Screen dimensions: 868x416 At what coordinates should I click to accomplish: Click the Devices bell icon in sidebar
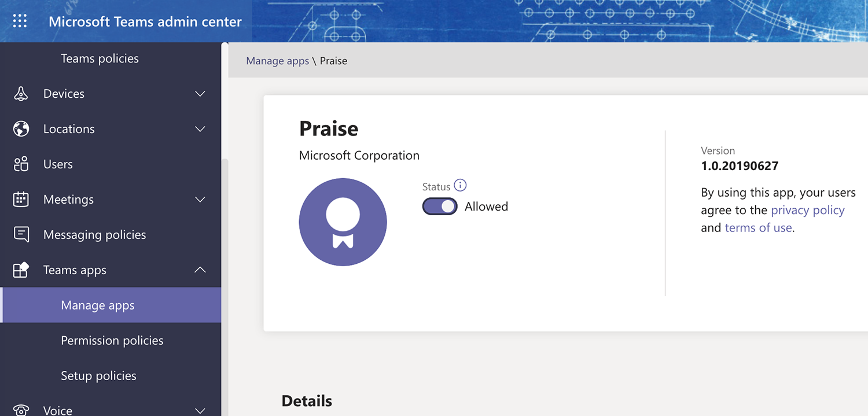point(21,94)
